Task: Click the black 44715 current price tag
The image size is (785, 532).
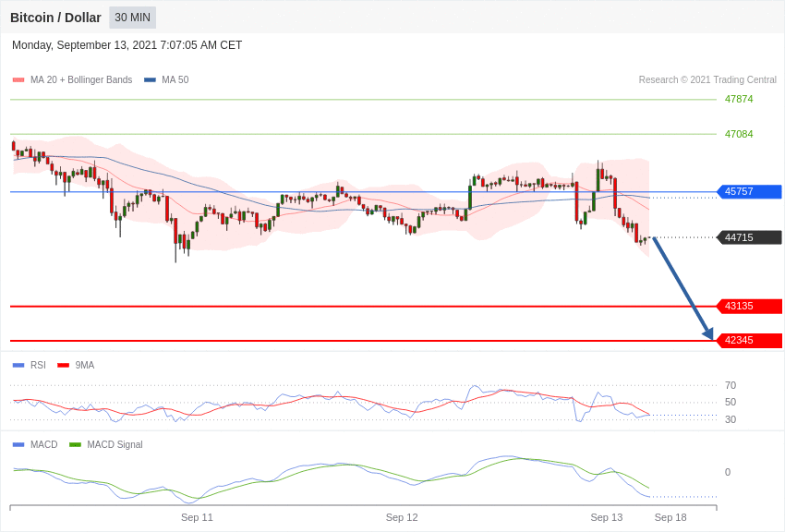Action: click(x=749, y=237)
